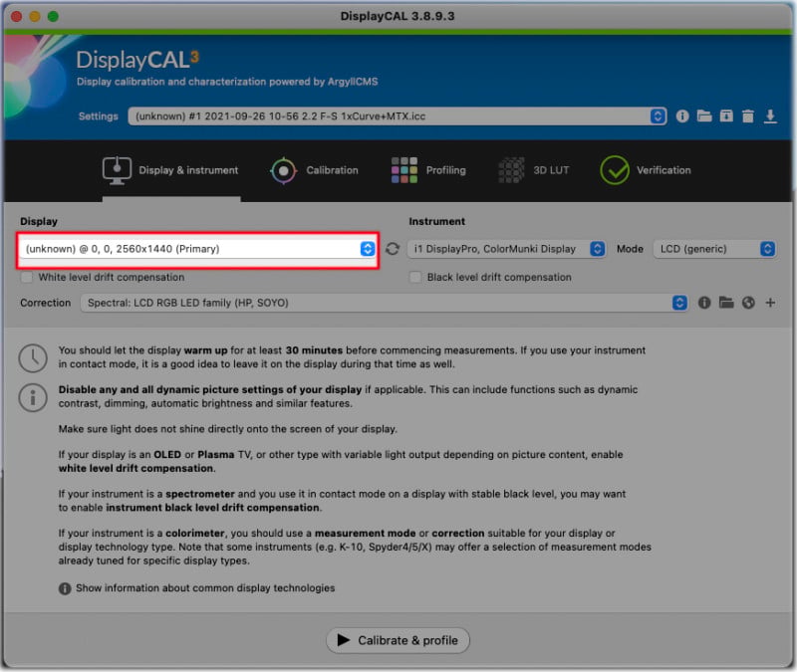797x672 pixels.
Task: Minimize the DisplayCAL window
Action: coord(35,16)
